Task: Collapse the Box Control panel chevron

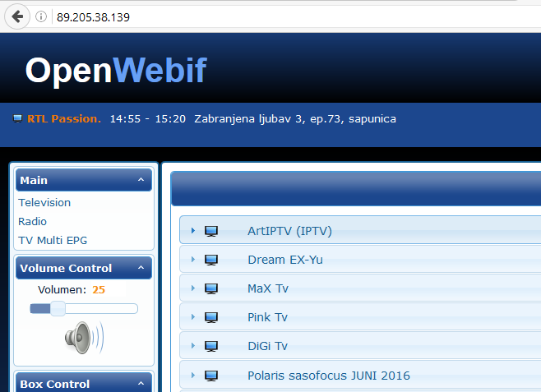Action: [x=141, y=384]
